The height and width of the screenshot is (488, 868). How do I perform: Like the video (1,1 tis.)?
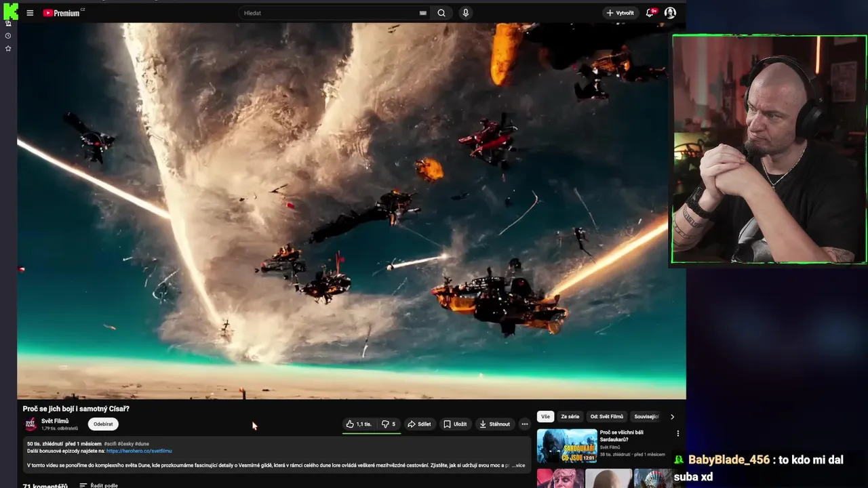click(359, 424)
